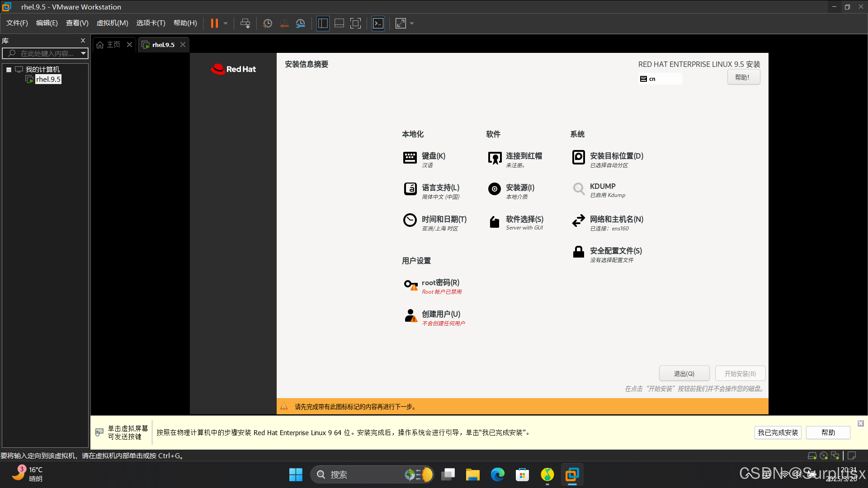This screenshot has height=488, width=868.
Task: Expand the pause button dropdown arrow
Action: 226,23
